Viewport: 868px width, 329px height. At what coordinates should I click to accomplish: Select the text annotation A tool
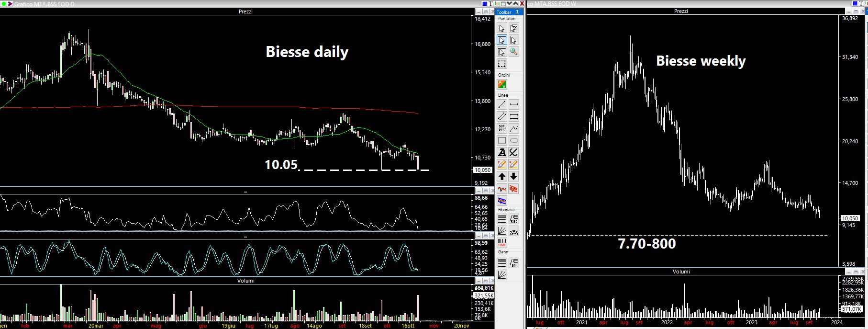(501, 152)
